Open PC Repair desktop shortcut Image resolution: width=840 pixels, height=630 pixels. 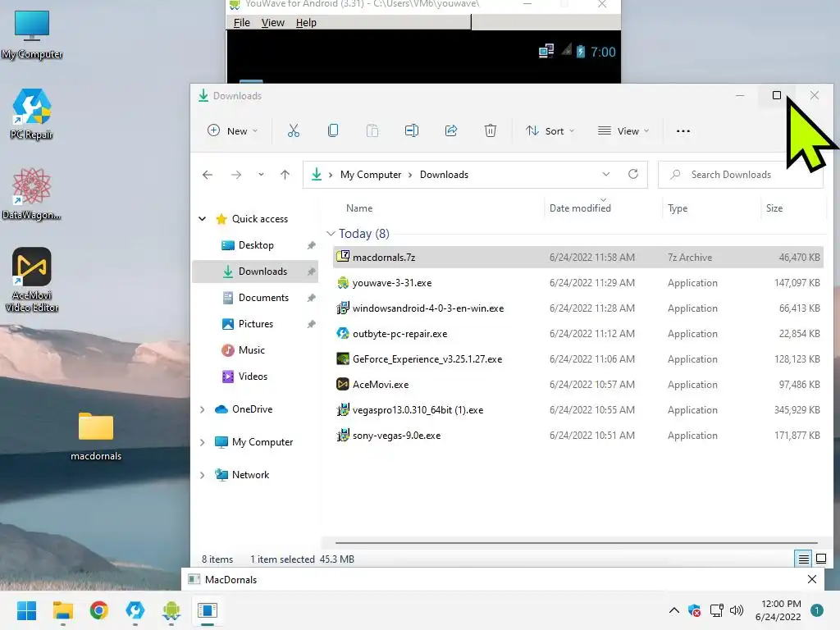[x=32, y=114]
